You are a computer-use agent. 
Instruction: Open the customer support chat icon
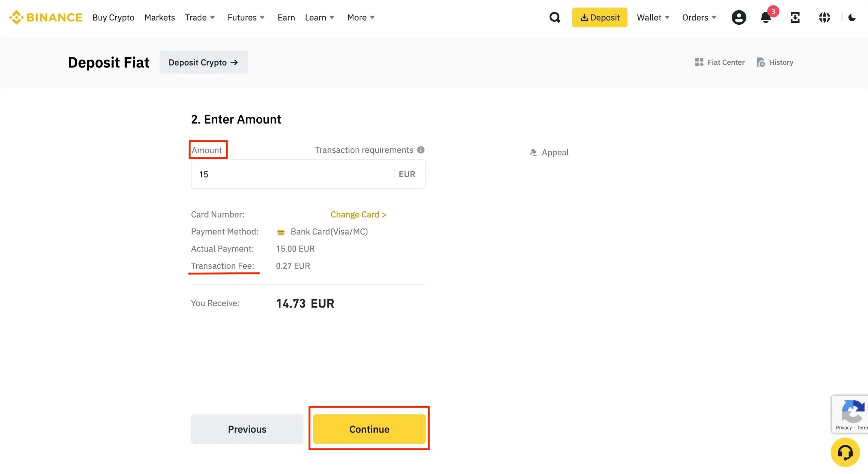pyautogui.click(x=845, y=452)
